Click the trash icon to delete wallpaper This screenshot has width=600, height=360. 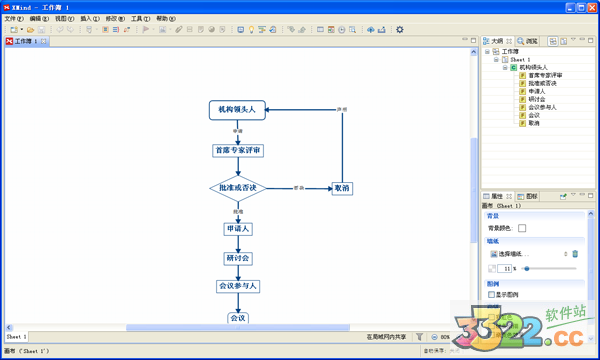575,254
